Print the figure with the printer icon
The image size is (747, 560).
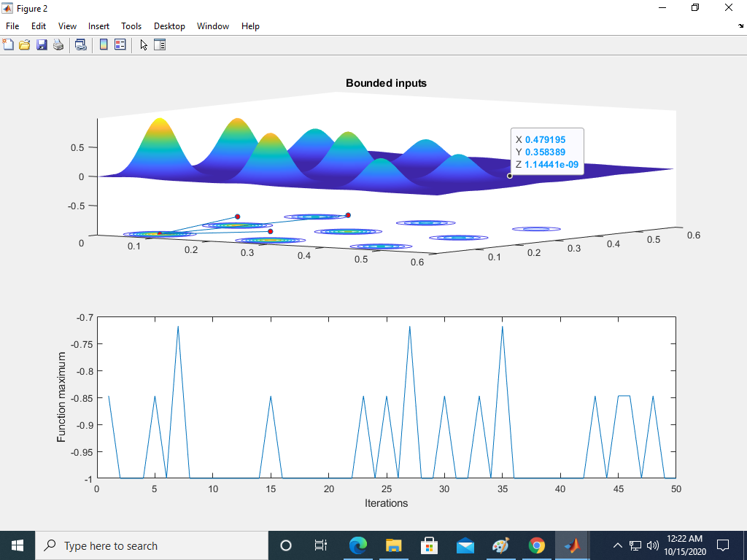point(58,44)
